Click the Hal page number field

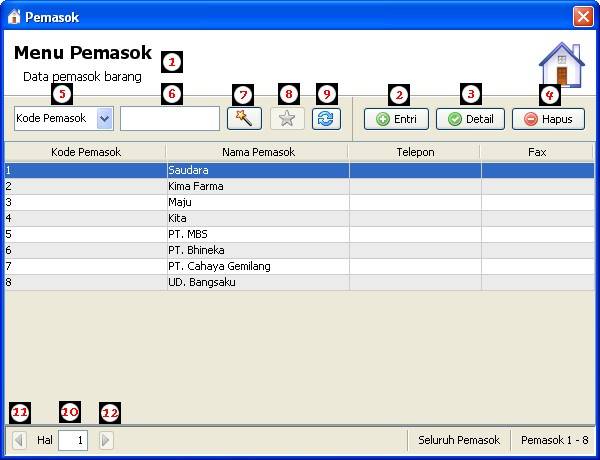(73, 440)
